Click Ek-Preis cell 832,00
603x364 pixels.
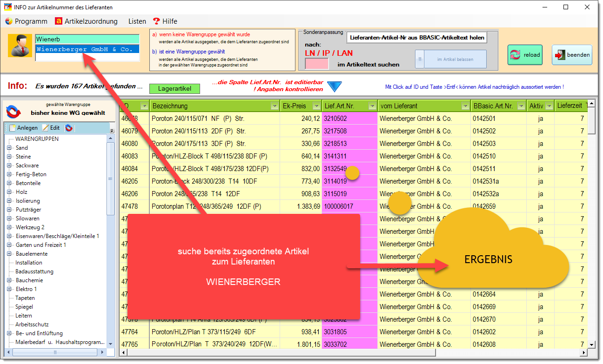click(x=301, y=169)
